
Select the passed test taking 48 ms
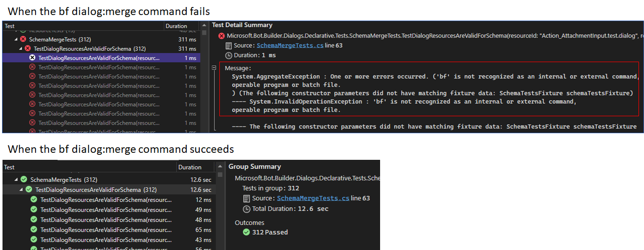pyautogui.click(x=109, y=219)
